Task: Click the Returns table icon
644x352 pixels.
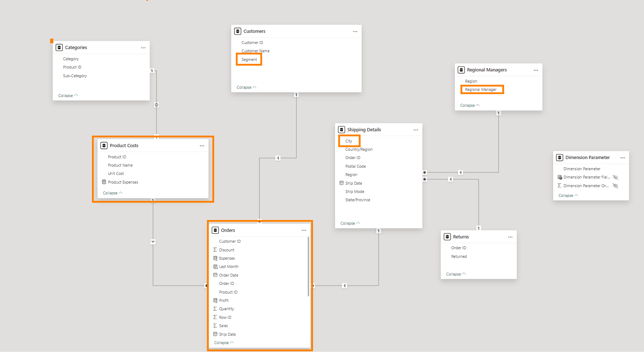Action: click(447, 237)
